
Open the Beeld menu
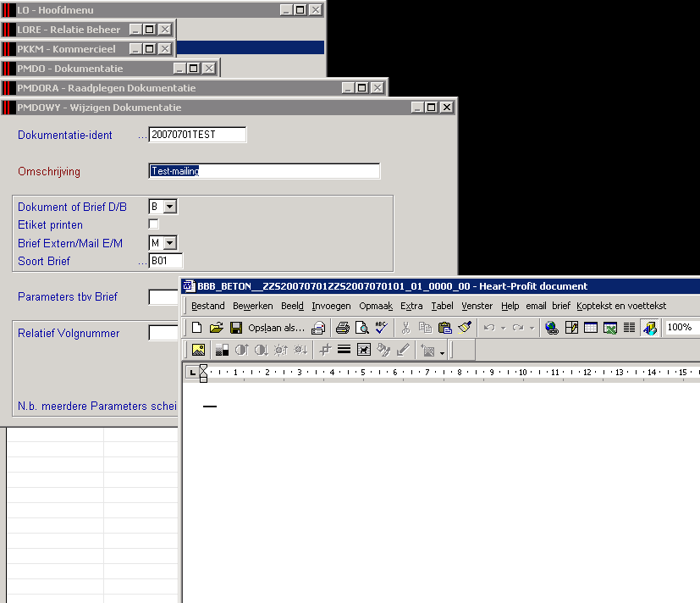coord(292,306)
